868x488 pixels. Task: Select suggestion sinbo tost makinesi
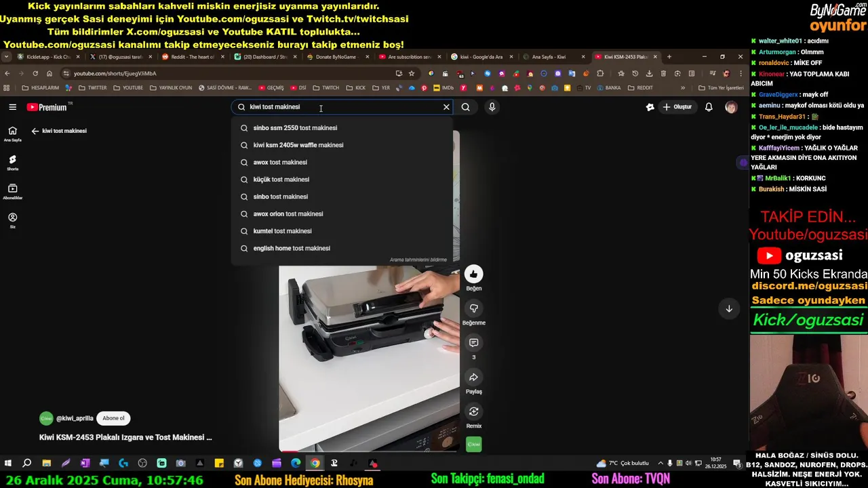tap(342, 197)
